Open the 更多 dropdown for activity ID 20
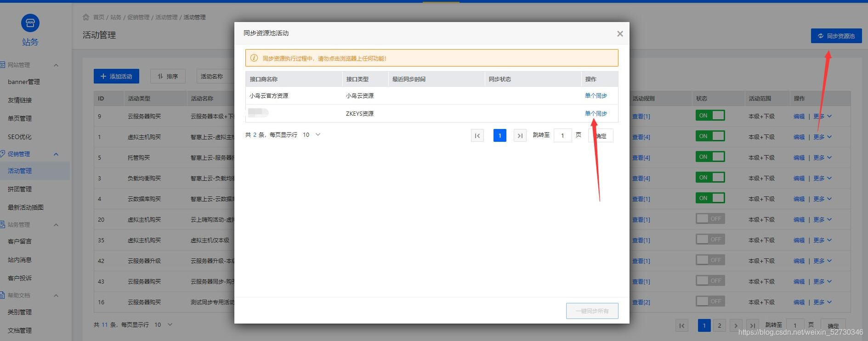 (823, 219)
